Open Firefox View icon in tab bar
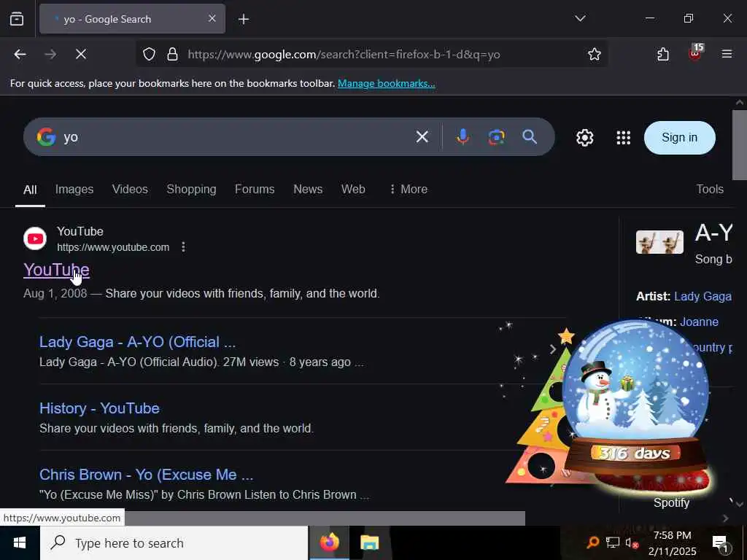This screenshot has width=747, height=560. pos(17,19)
